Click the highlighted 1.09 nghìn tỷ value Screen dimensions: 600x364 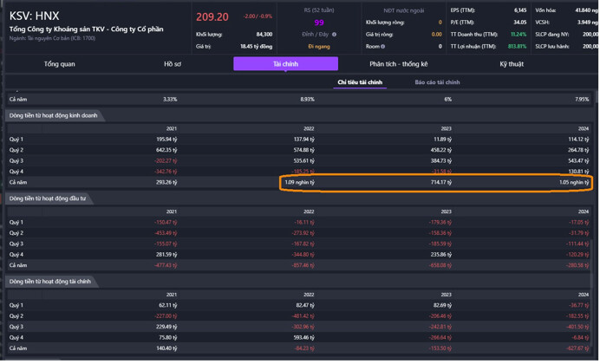click(x=300, y=183)
